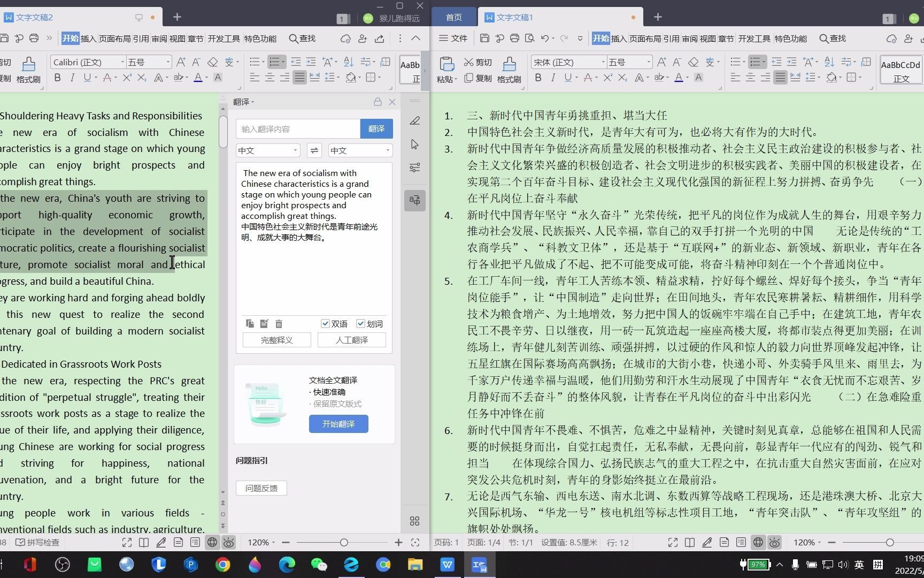The image size is (924, 578).
Task: Toggle the 划词 checkbox
Action: [360, 324]
